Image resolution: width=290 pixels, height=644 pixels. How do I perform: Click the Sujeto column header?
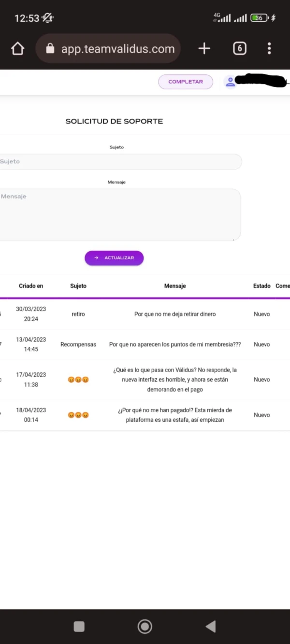coord(78,286)
